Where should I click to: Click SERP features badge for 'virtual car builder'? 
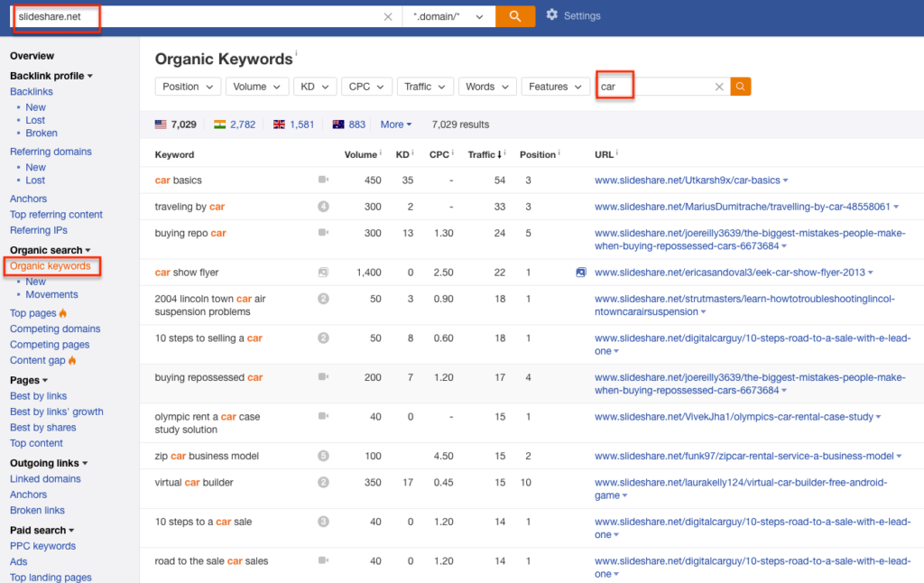coord(324,483)
